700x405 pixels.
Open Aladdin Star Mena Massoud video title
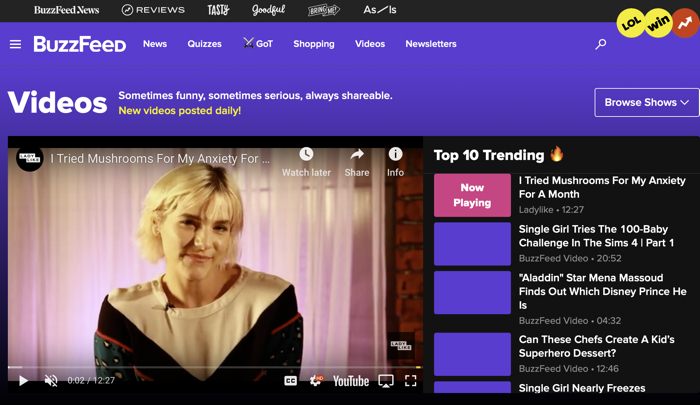pos(602,291)
